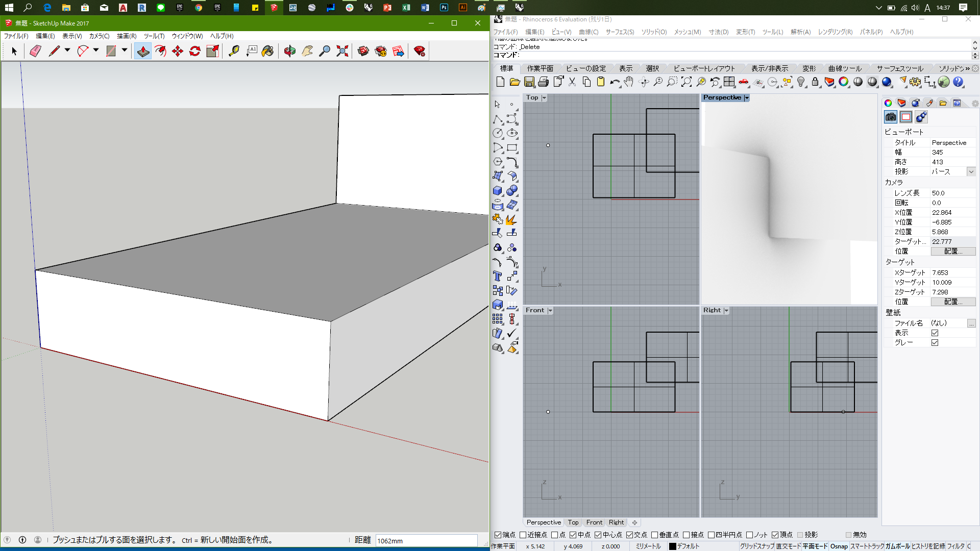
Task: Click the Paint Bucket tool icon
Action: [x=268, y=51]
